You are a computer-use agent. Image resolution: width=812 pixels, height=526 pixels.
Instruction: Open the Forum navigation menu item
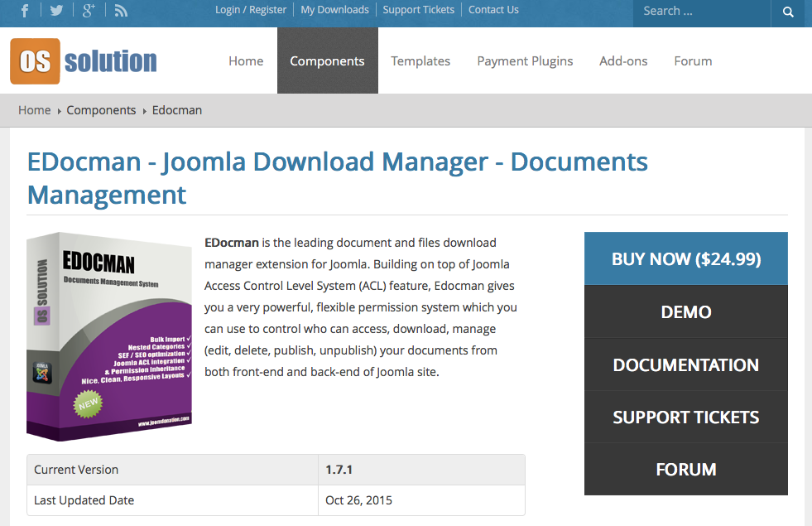click(693, 61)
